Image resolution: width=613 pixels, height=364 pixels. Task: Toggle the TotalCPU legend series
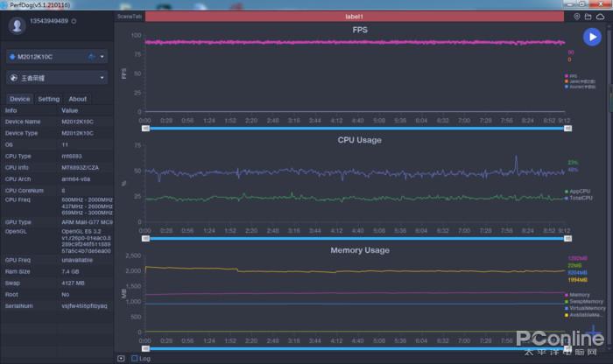click(x=578, y=198)
